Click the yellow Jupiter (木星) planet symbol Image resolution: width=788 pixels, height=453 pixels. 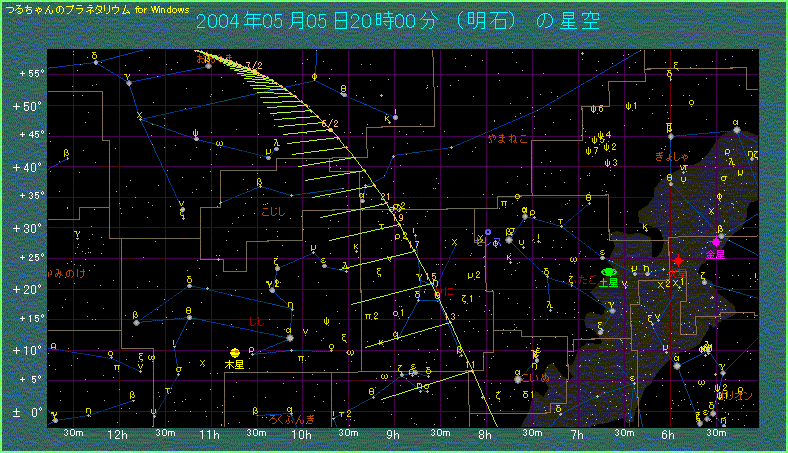[x=234, y=353]
